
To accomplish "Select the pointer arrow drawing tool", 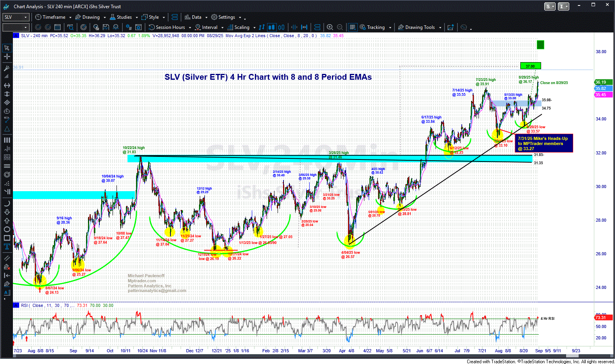I will (x=7, y=48).
